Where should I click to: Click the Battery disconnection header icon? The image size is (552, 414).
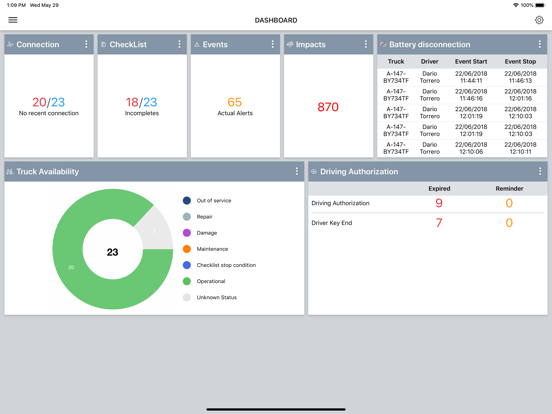[x=383, y=44]
